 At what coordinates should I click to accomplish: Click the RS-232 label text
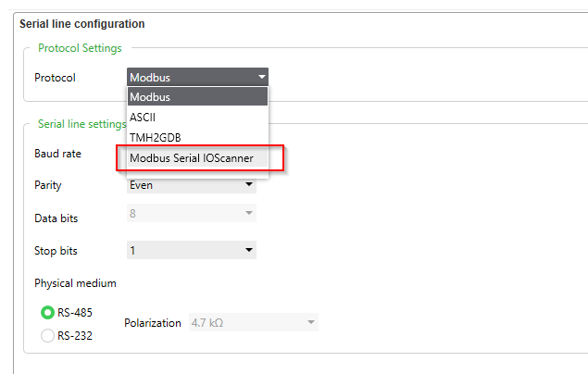pos(75,335)
